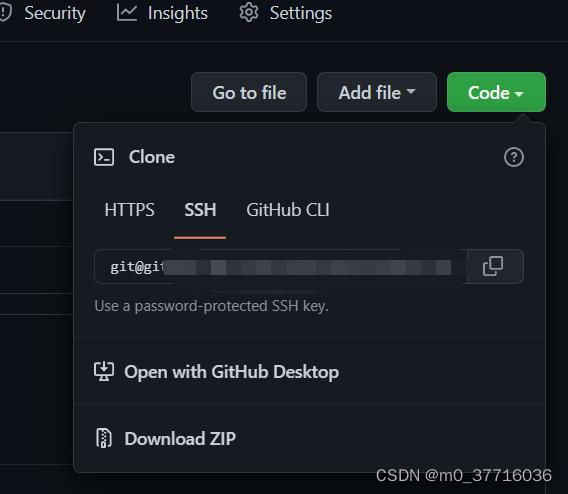Viewport: 568px width, 494px height.
Task: Select the SSH clone tab
Action: (200, 210)
